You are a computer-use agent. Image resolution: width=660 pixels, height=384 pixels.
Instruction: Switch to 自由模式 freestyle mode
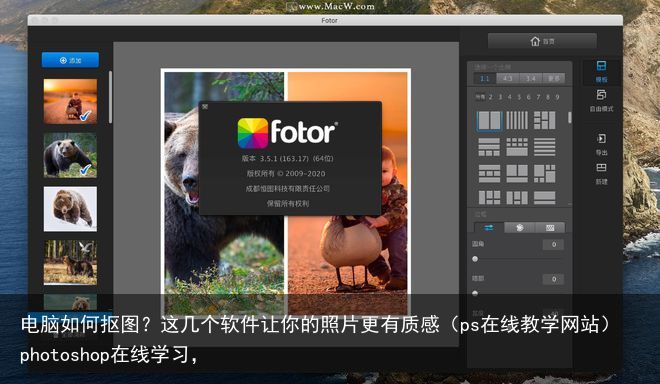pyautogui.click(x=601, y=100)
